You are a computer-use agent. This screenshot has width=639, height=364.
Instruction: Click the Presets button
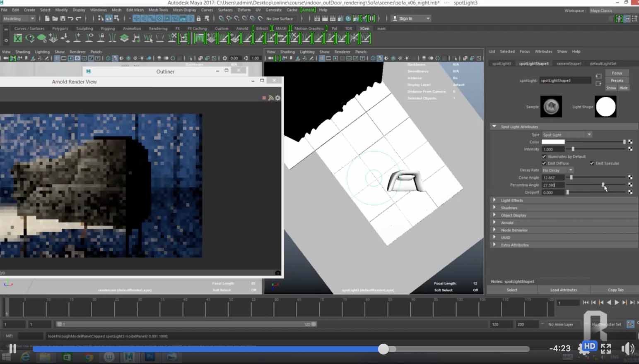click(617, 81)
